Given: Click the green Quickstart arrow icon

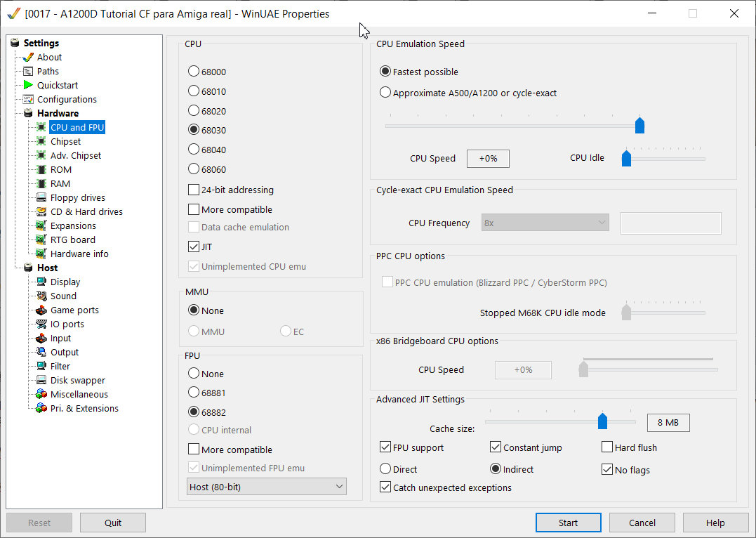Looking at the screenshot, I should point(29,85).
